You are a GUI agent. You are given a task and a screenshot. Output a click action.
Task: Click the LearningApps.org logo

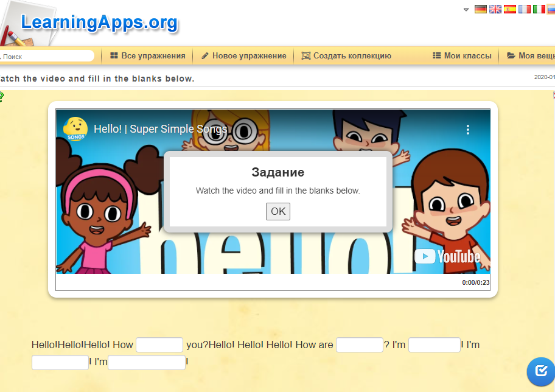pyautogui.click(x=99, y=23)
